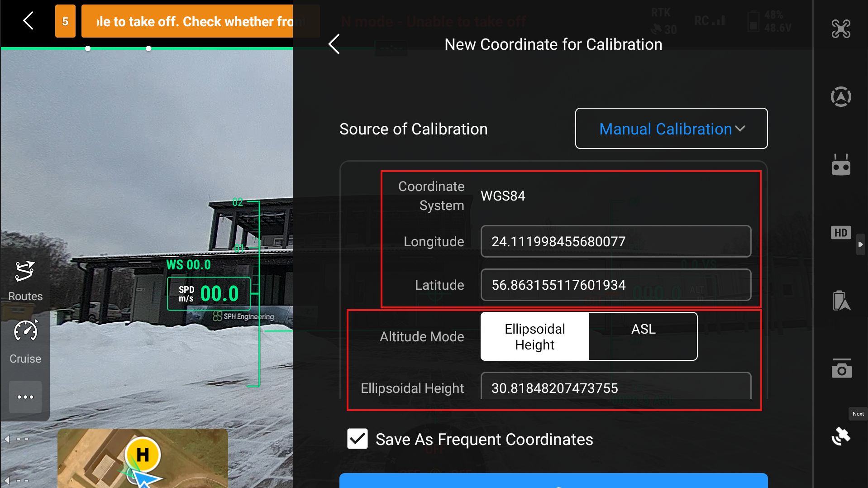Open the sensing obstacle avoidance settings icon
Viewport: 868px width, 488px height.
point(841,96)
